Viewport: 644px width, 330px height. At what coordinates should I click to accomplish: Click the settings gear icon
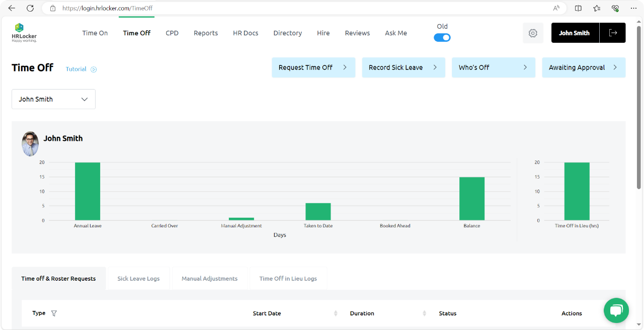coord(533,33)
